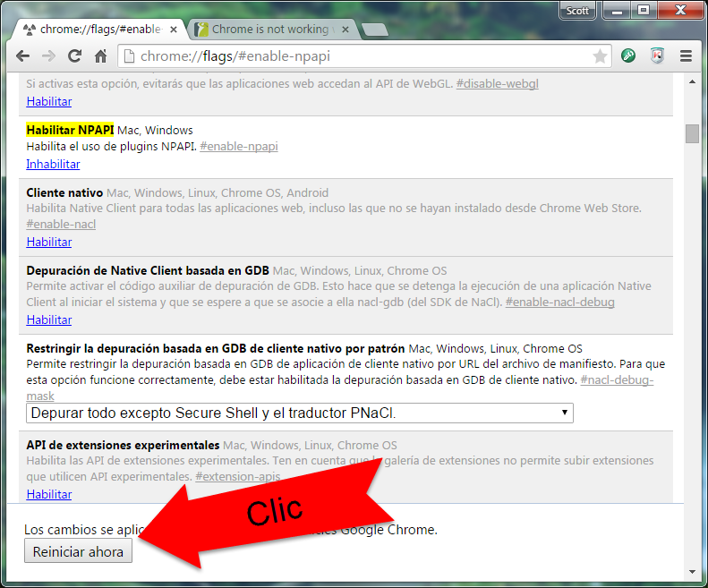Viewport: 708px width, 588px height.
Task: Click the Scott profile button
Action: click(x=578, y=11)
